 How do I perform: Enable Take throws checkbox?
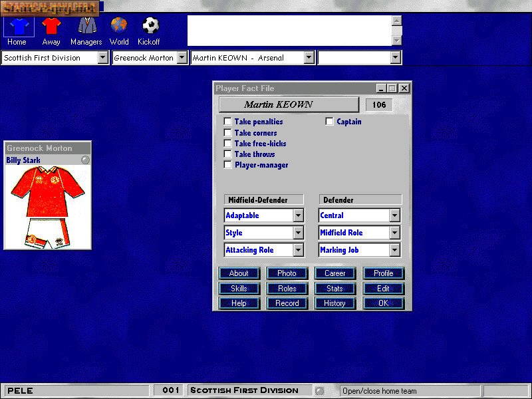(x=227, y=154)
